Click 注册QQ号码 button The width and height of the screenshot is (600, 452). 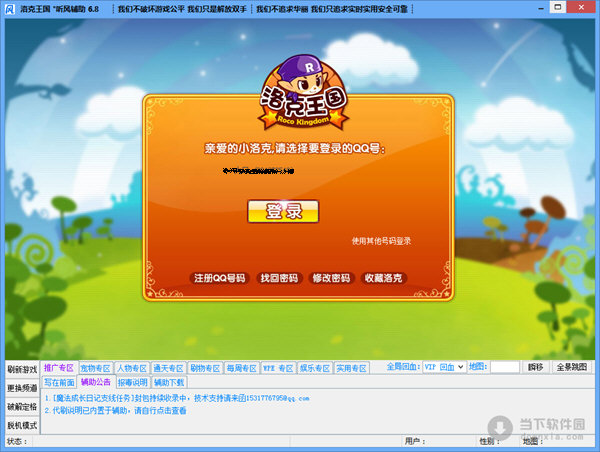pyautogui.click(x=220, y=278)
